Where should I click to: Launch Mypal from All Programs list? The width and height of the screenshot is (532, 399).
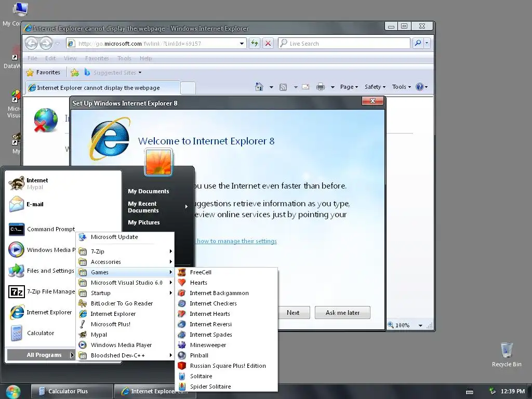click(x=125, y=335)
